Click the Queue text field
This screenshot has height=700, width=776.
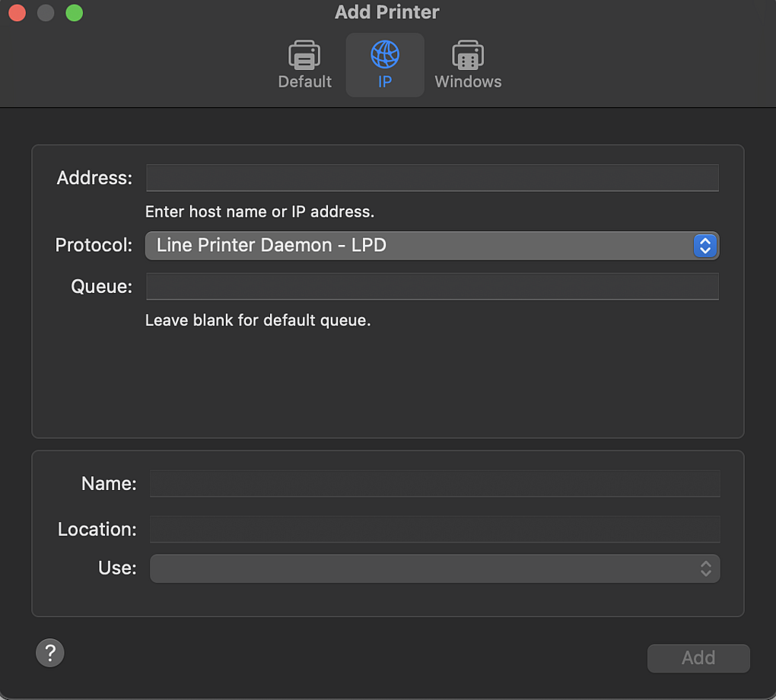point(431,286)
